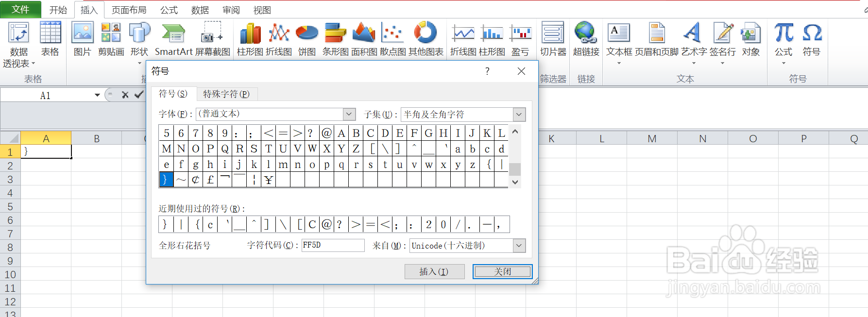Insert a line sparkline (迷你折线图)
Viewport: 868px width, 317px height.
(463, 39)
